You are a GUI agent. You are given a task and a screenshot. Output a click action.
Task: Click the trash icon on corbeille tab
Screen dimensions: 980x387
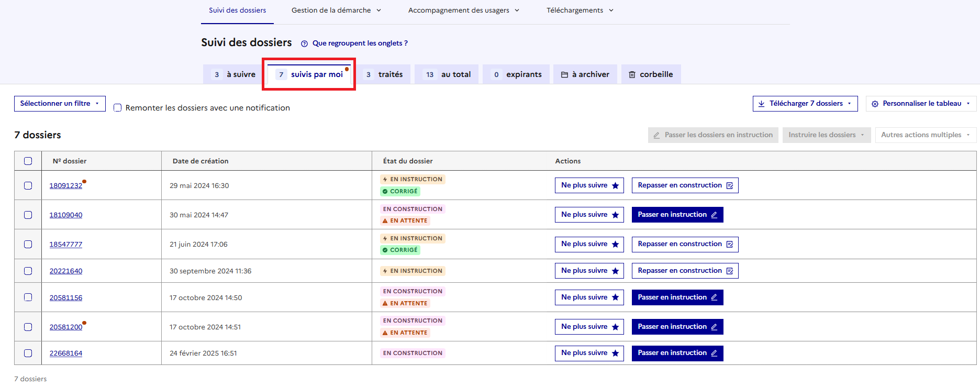632,75
